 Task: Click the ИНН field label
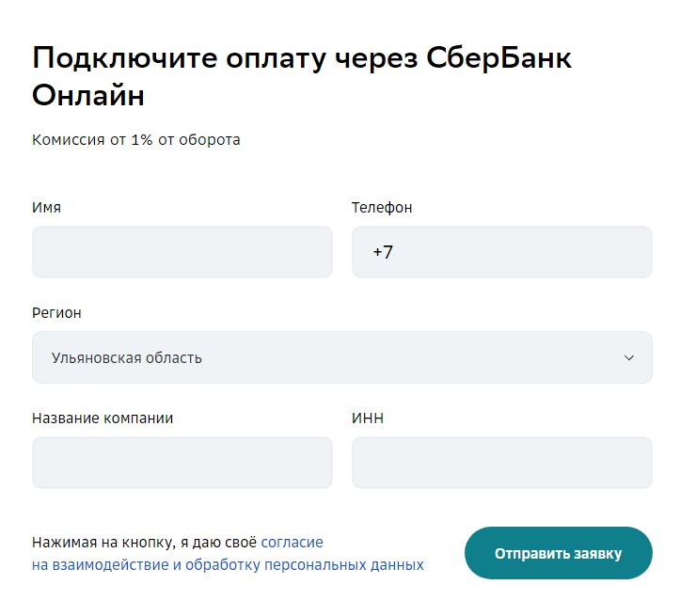point(368,419)
